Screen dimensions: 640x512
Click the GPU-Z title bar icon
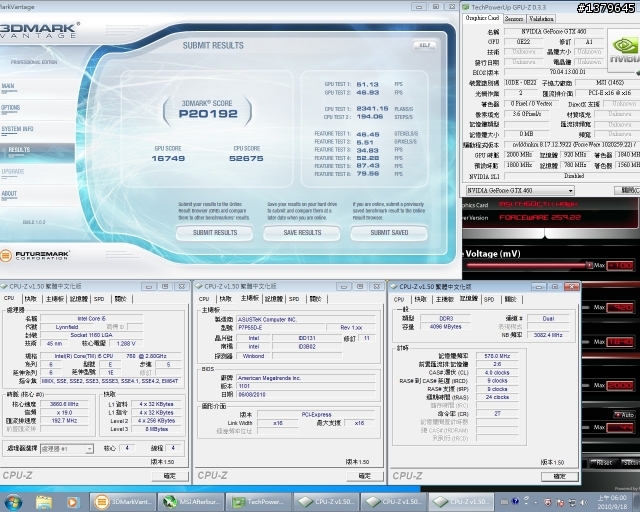click(x=466, y=7)
